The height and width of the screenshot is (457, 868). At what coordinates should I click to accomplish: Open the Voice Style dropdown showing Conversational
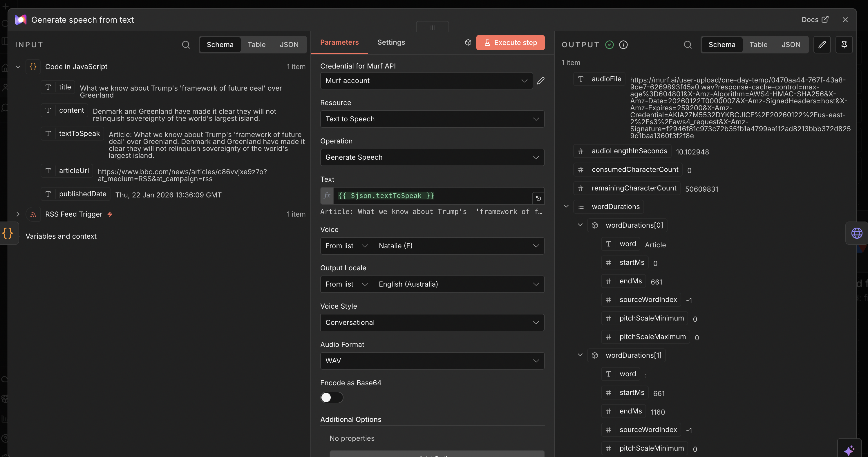(432, 323)
